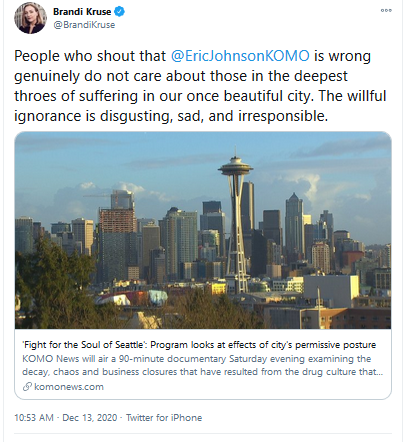Click the Space Needle's saucer top in photo
Image resolution: width=412 pixels, height=442 pixels.
[x=235, y=166]
